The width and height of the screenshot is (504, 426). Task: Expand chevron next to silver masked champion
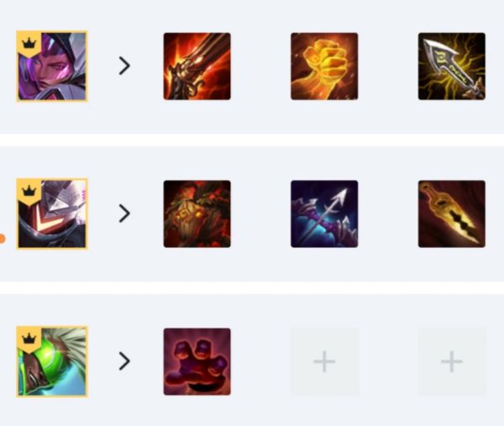124,213
